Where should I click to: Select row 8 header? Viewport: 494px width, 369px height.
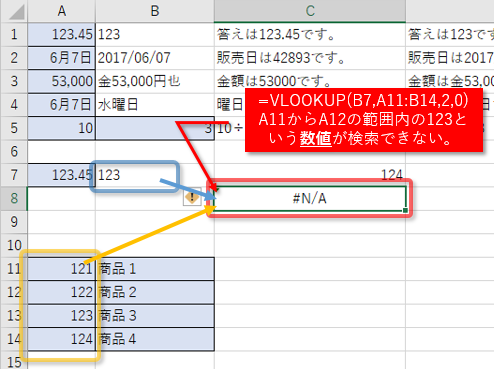pyautogui.click(x=14, y=199)
